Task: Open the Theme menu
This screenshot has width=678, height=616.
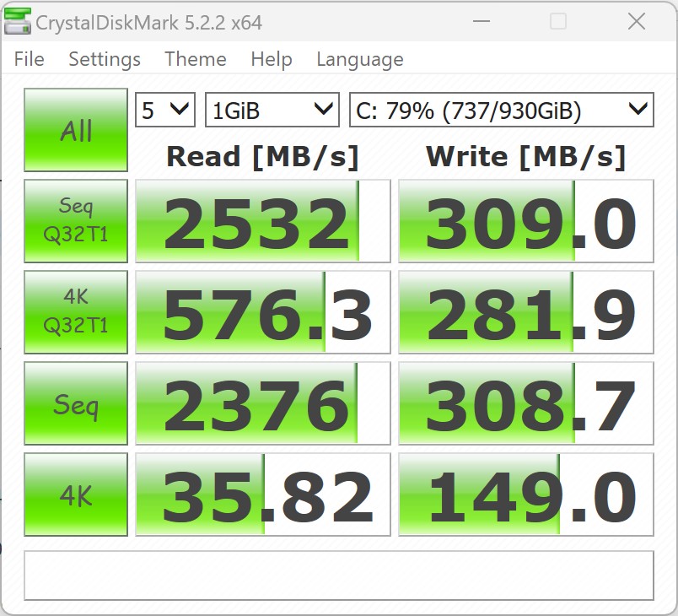Action: (x=196, y=59)
